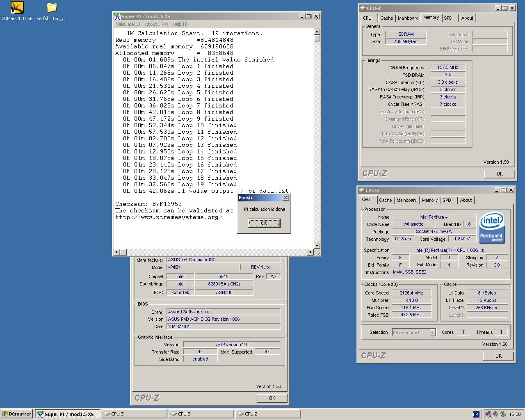Open the Processor #1 selection dropdown
Screen dimensions: 525x420
point(432,333)
